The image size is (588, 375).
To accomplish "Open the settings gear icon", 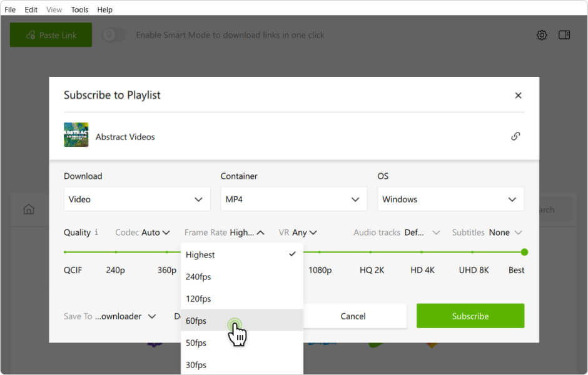I will (542, 35).
